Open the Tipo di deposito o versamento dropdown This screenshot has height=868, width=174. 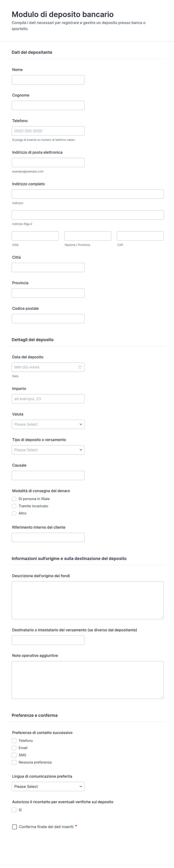[x=48, y=450]
